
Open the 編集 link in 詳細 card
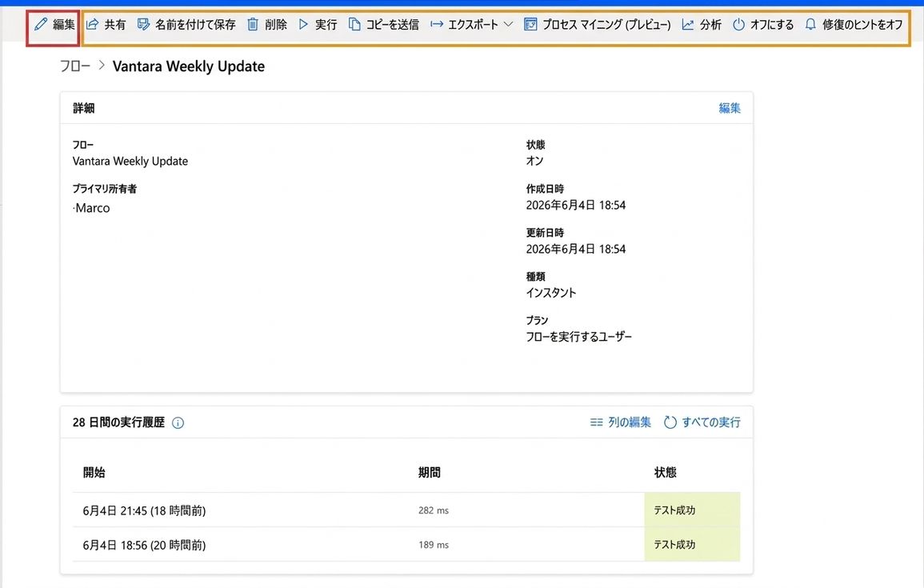click(x=730, y=108)
